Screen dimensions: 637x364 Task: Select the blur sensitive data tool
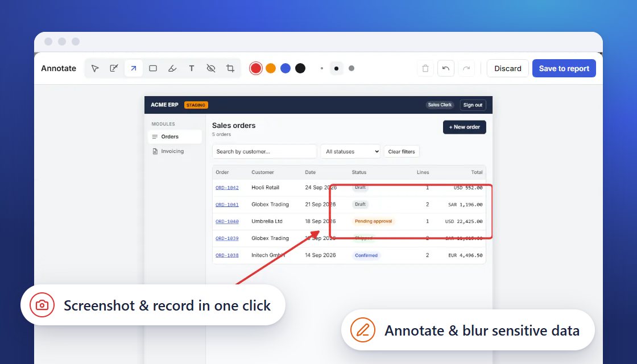coord(211,68)
